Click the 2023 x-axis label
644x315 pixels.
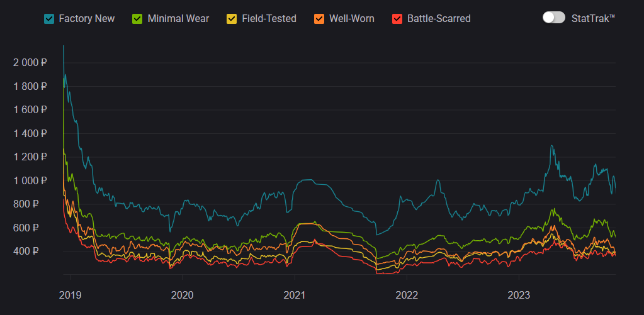518,295
